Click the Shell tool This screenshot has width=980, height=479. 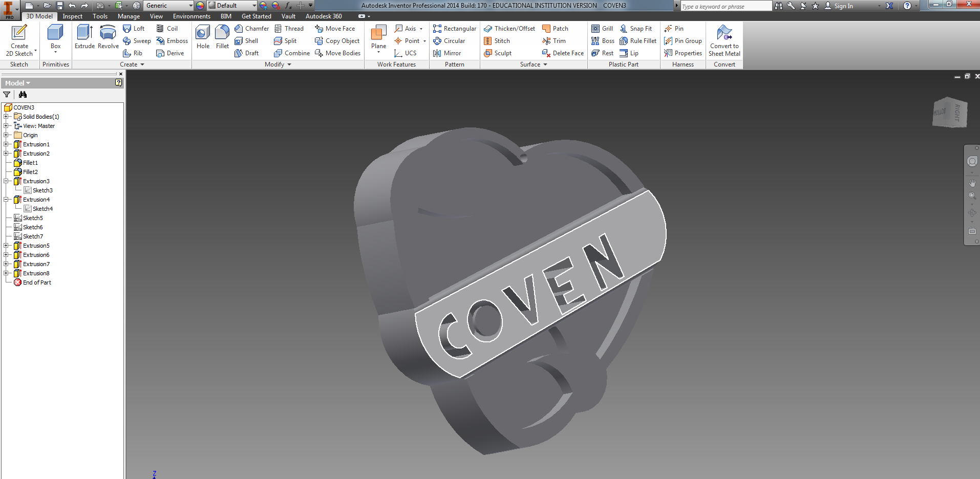tap(246, 41)
